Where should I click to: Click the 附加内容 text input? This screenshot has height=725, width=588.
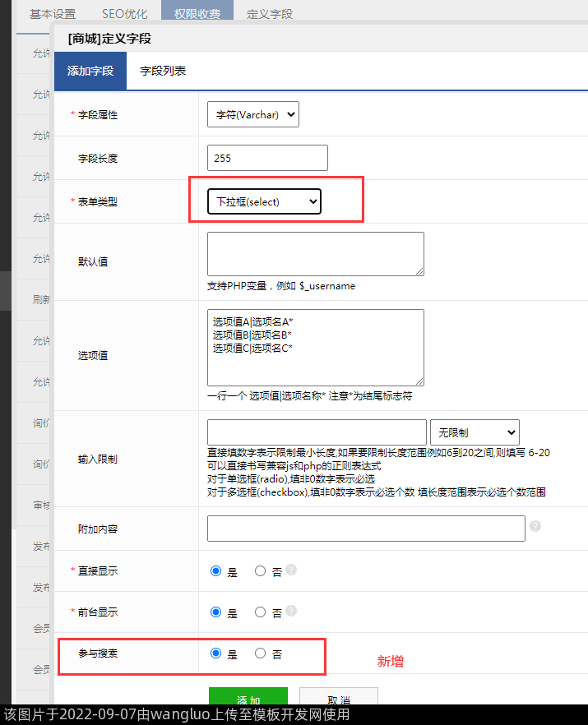click(x=366, y=529)
